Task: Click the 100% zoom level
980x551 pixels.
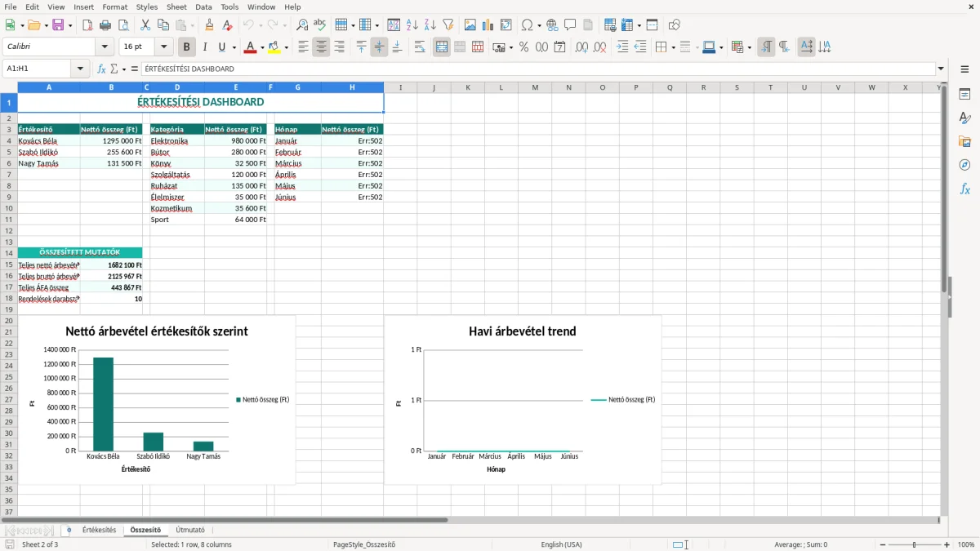Action: click(966, 544)
